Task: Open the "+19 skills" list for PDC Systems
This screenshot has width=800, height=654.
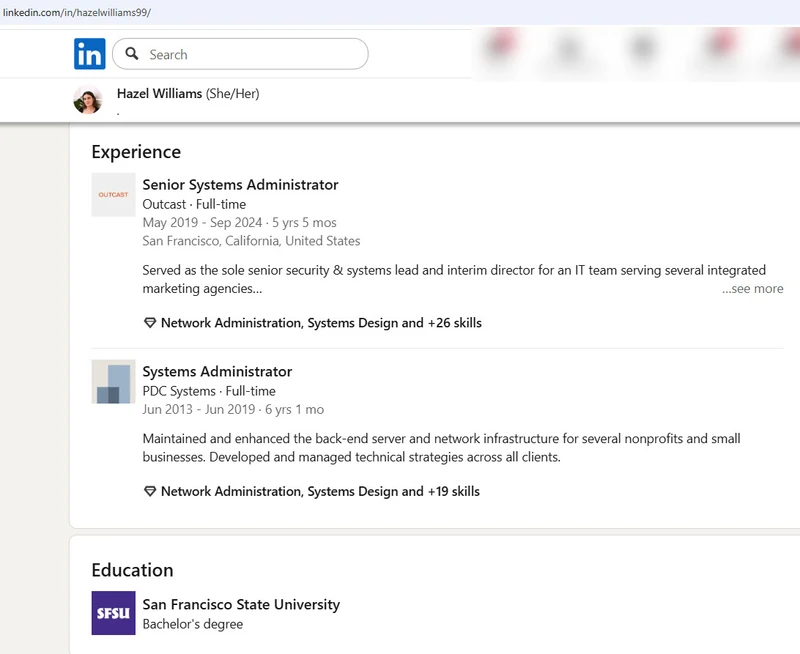Action: click(x=454, y=491)
